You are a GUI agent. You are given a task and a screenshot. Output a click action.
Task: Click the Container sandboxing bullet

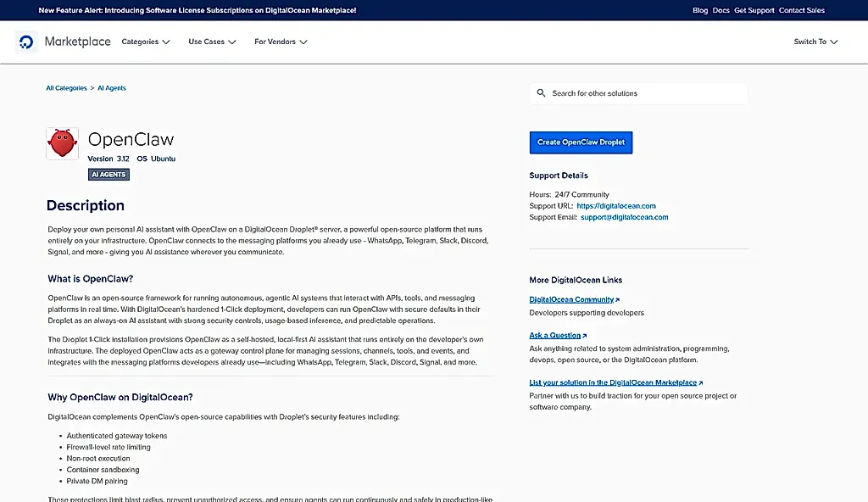[103, 470]
